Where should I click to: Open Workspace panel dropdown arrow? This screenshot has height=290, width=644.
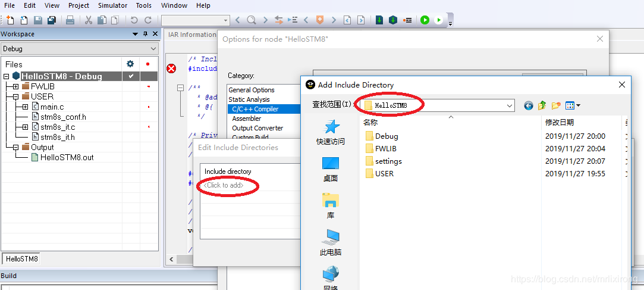click(x=135, y=34)
